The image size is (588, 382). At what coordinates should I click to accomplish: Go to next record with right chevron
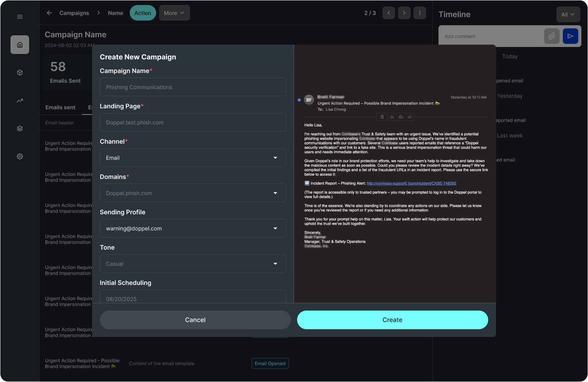click(x=404, y=13)
